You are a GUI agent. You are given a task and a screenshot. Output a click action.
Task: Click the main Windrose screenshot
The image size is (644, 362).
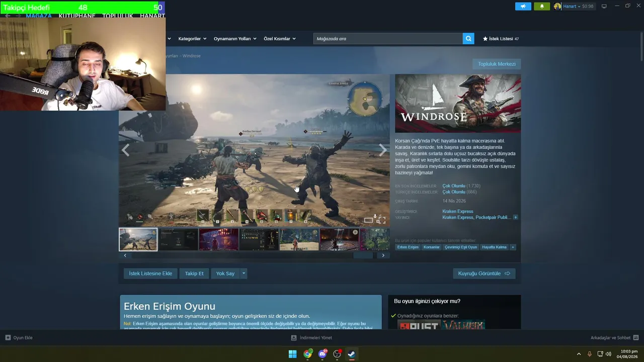coord(254,150)
